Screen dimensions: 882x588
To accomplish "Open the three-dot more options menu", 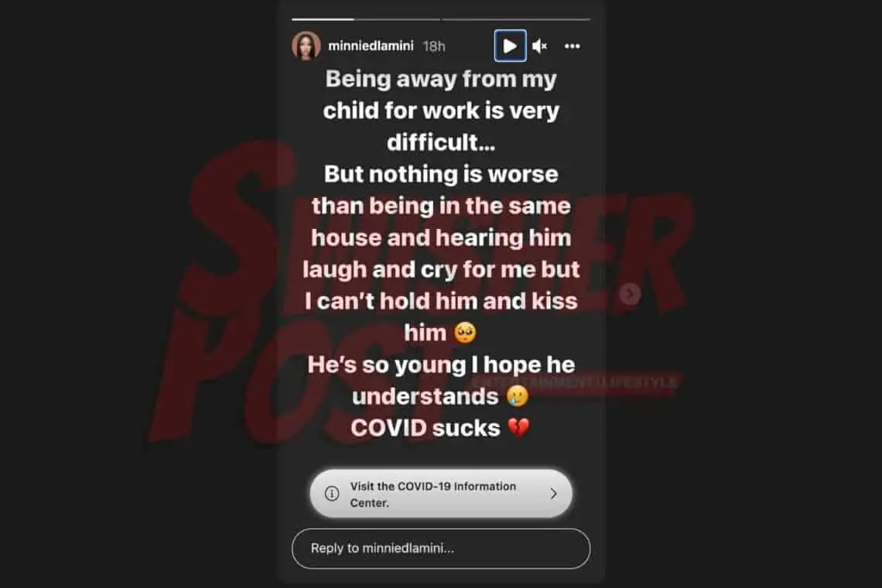I will (572, 46).
